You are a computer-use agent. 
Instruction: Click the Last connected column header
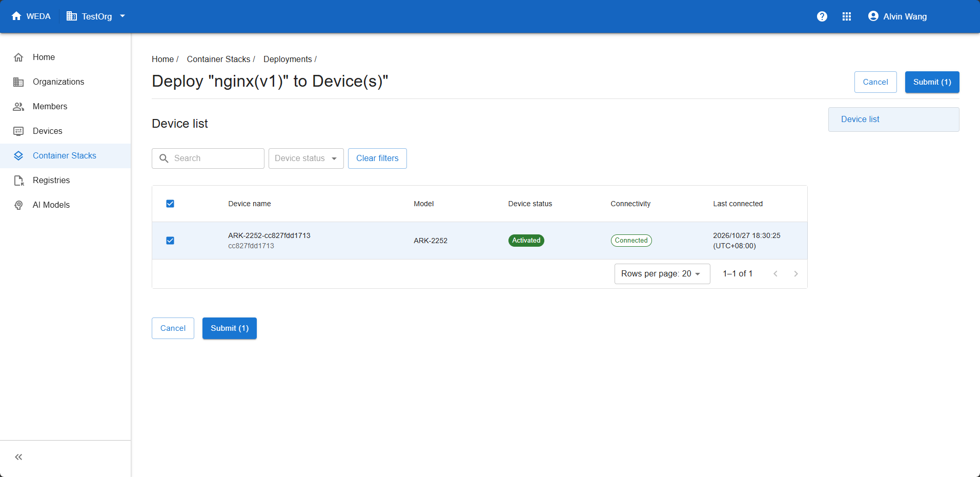pos(738,204)
